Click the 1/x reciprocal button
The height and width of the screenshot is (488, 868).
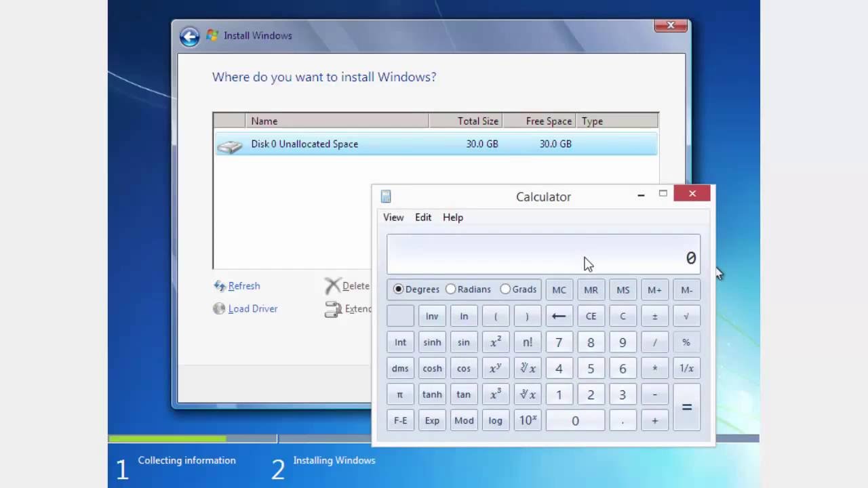pos(686,369)
